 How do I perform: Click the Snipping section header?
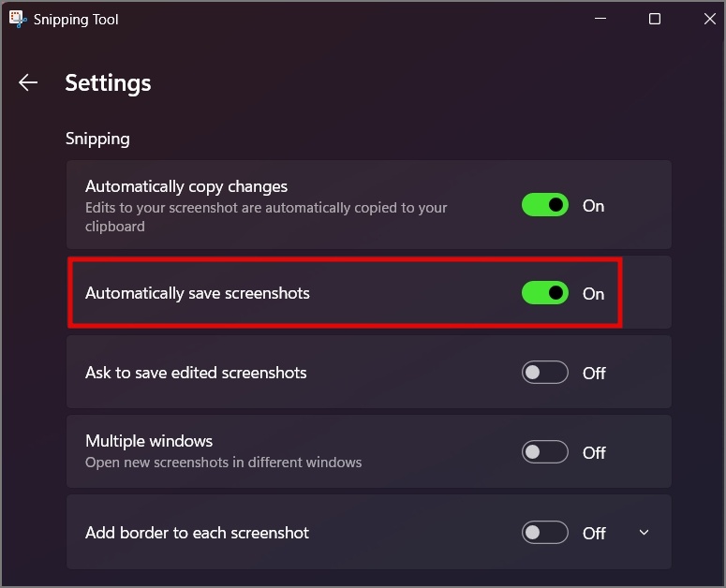pyautogui.click(x=97, y=140)
